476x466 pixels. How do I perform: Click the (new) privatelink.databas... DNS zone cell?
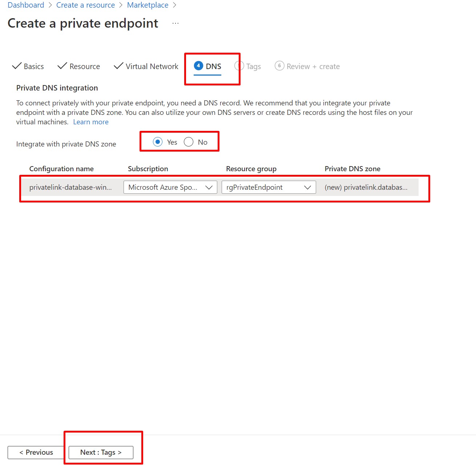click(x=366, y=187)
